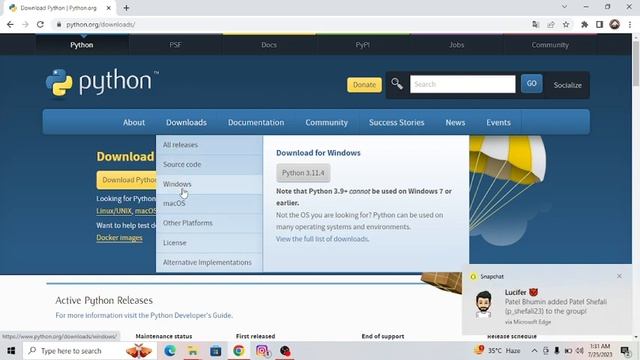Select the Jobs top-bar tab
640x360 pixels.
pos(456,45)
